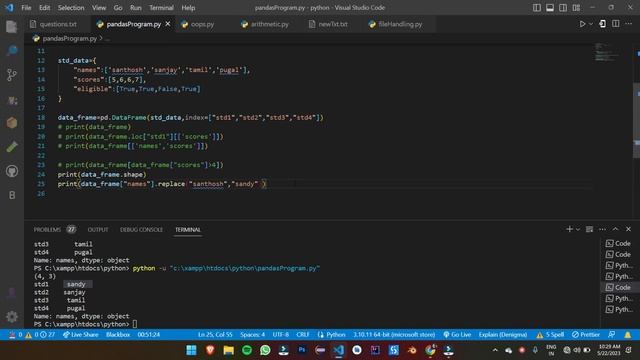The height and width of the screenshot is (360, 640).
Task: Open notifications bell in status bar
Action: [x=628, y=335]
